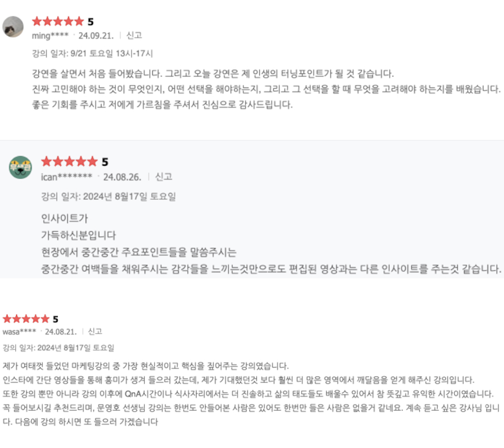Click the 24.09.21. review date
Screen dimensions: 504x448
click(x=96, y=35)
